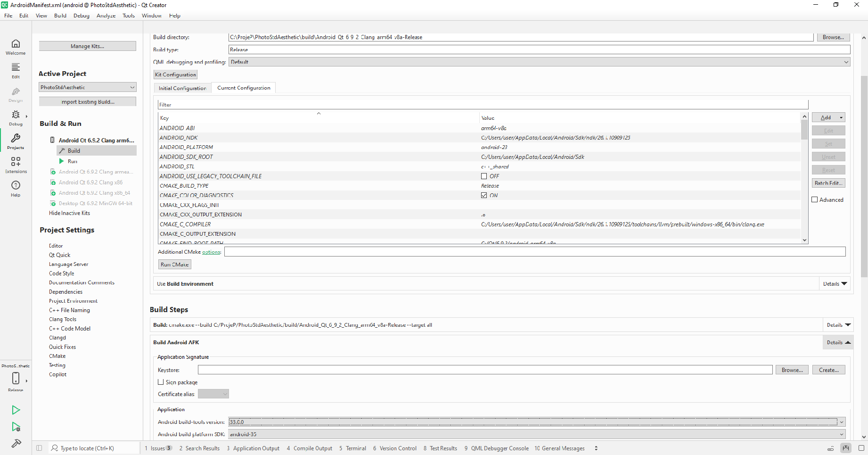The width and height of the screenshot is (868, 455).
Task: Switch to Debug mode in sidebar
Action: [16, 118]
